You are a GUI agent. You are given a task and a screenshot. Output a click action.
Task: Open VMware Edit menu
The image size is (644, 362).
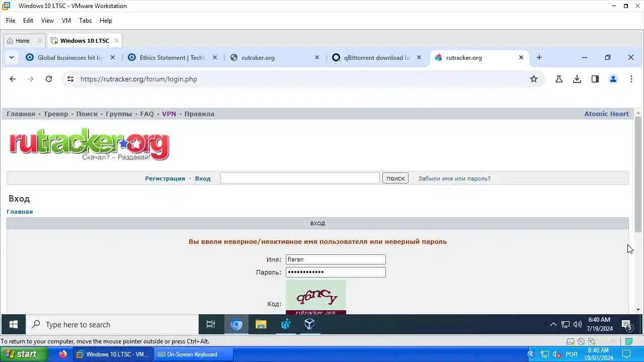(28, 21)
